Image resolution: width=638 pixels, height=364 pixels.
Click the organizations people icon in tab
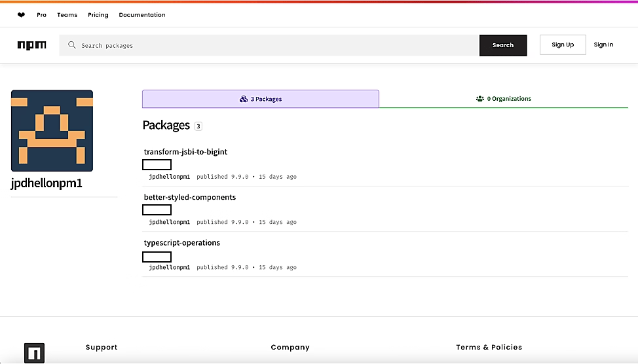(x=480, y=99)
